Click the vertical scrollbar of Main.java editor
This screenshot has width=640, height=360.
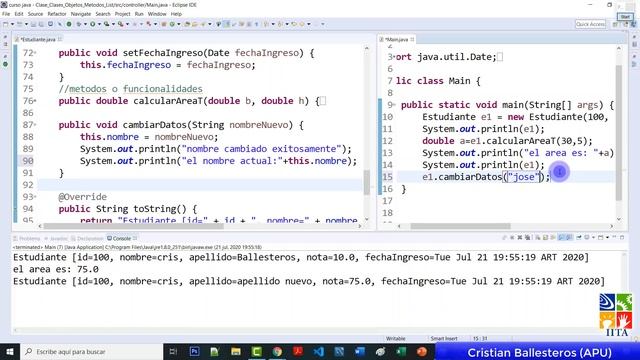pyautogui.click(x=619, y=133)
